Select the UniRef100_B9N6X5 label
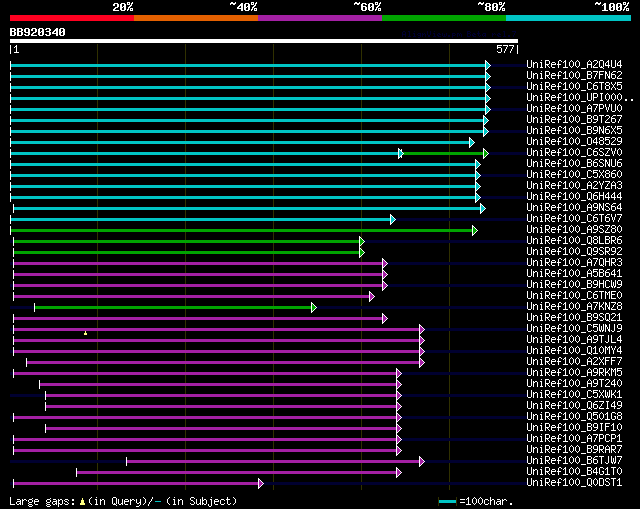Viewport: 640px width, 509px height. [574, 131]
